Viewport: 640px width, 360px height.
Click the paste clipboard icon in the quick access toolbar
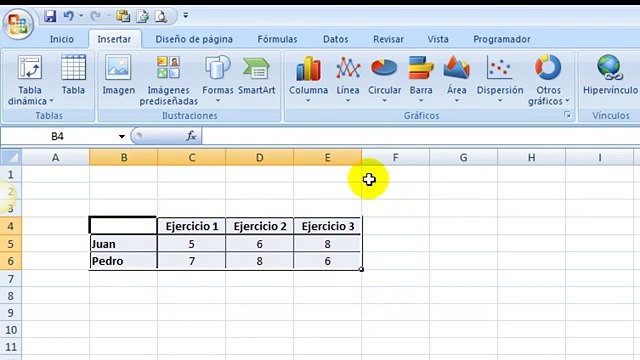(123, 16)
